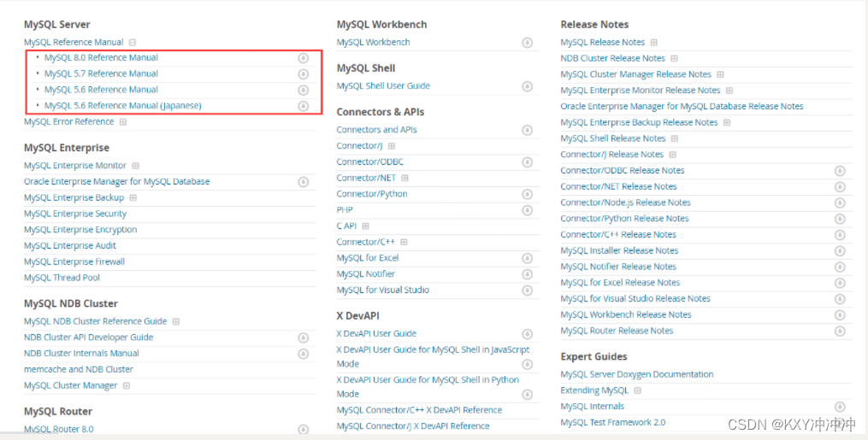
Task: Click download icon for Connector/ODBC in Connectors section
Action: (527, 162)
